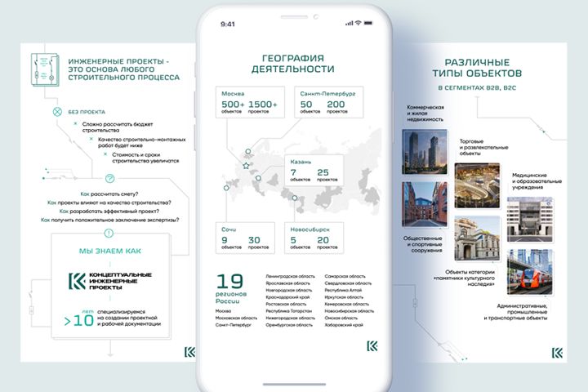Select the Kazan marker on the map
Screen dimensions: 588x392
coord(258,178)
